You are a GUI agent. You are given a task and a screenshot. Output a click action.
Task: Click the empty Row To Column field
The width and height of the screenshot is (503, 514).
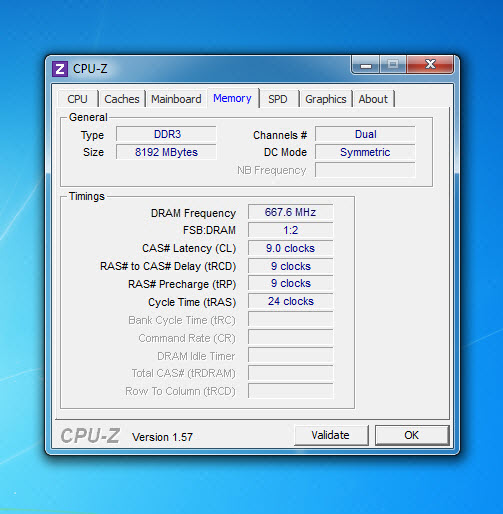pos(290,391)
